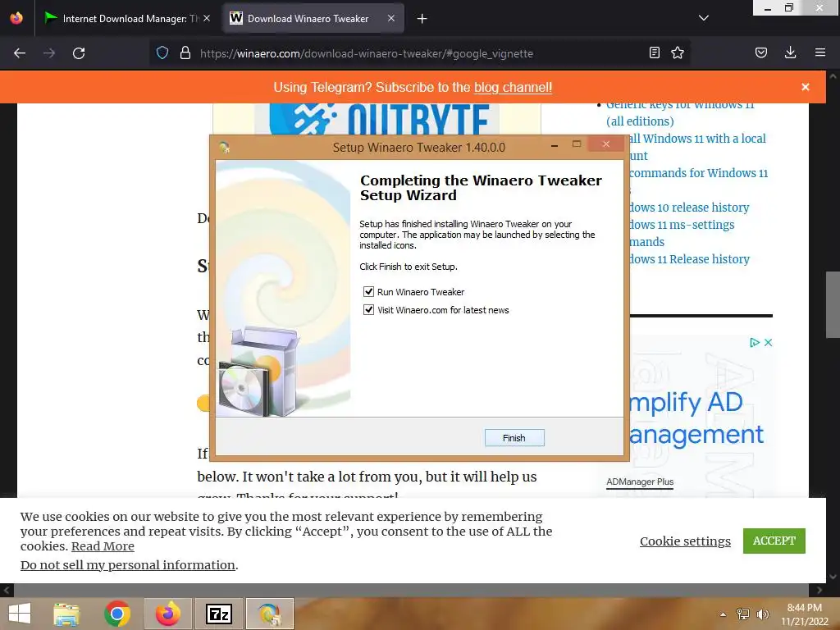Click the Outbyte advertisement banner
Viewport: 840px width, 630px height.
[x=377, y=119]
